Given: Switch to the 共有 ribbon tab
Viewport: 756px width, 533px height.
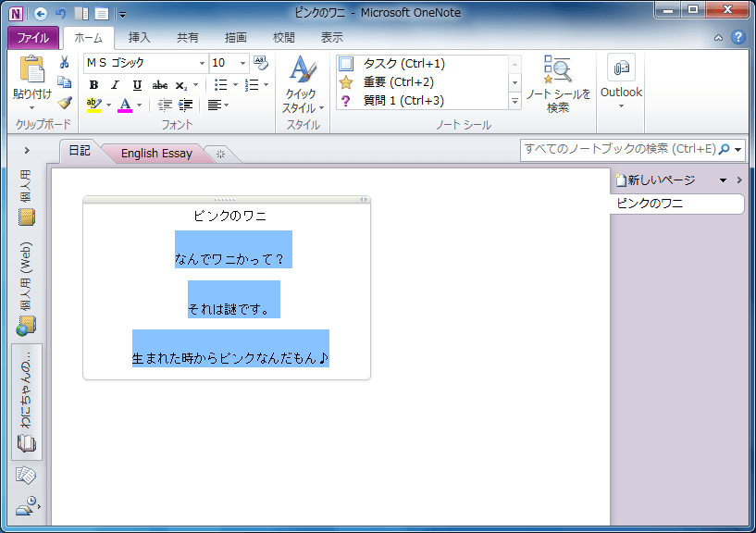Looking at the screenshot, I should 187,38.
